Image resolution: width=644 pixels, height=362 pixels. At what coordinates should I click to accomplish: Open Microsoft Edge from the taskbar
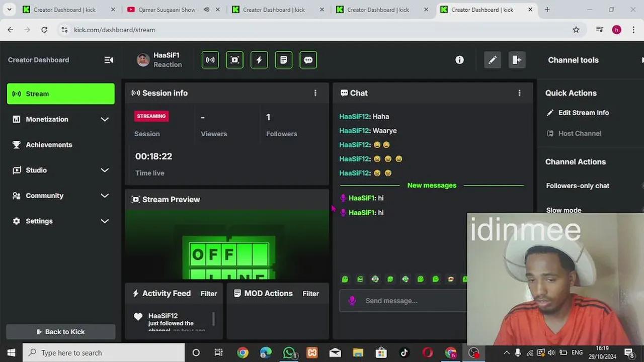[x=266, y=352]
